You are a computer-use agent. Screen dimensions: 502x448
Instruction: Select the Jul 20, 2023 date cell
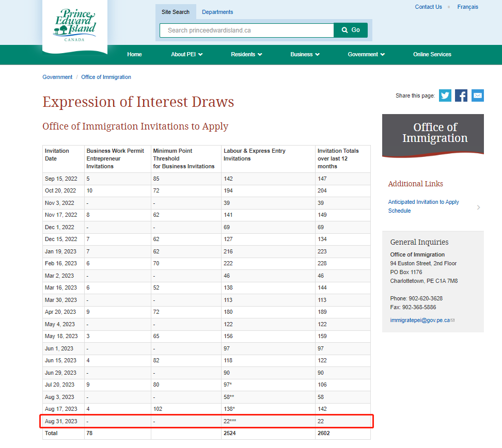point(64,385)
